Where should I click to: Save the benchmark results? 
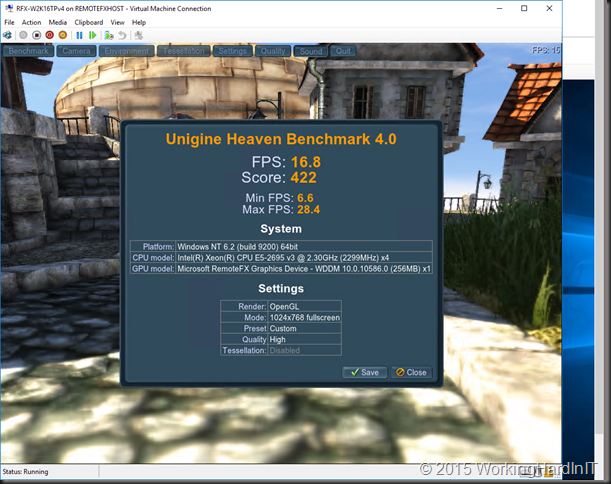[365, 372]
